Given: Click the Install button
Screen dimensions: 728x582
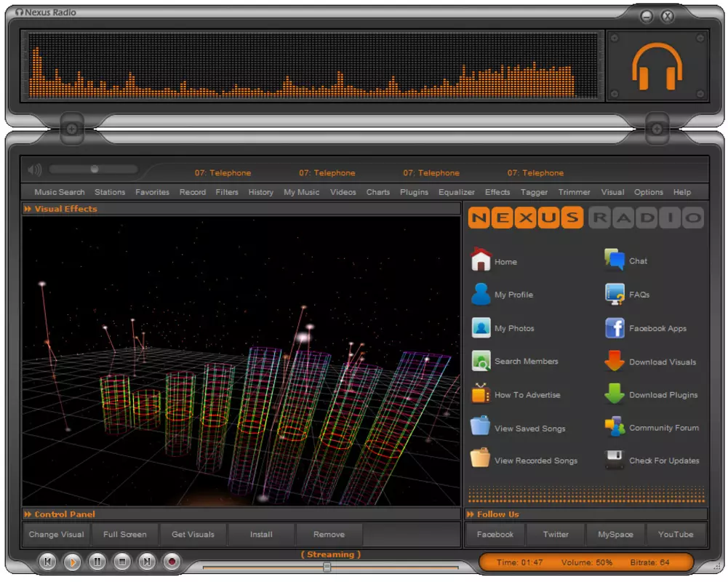Looking at the screenshot, I should [261, 534].
